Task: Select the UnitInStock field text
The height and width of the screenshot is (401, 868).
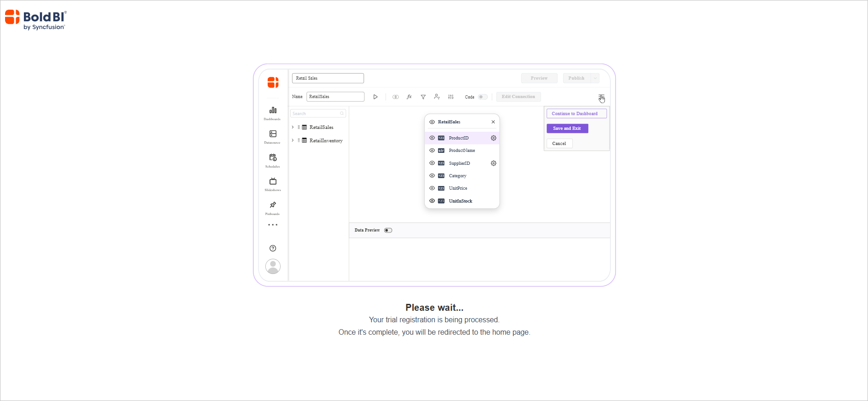Action: tap(461, 201)
